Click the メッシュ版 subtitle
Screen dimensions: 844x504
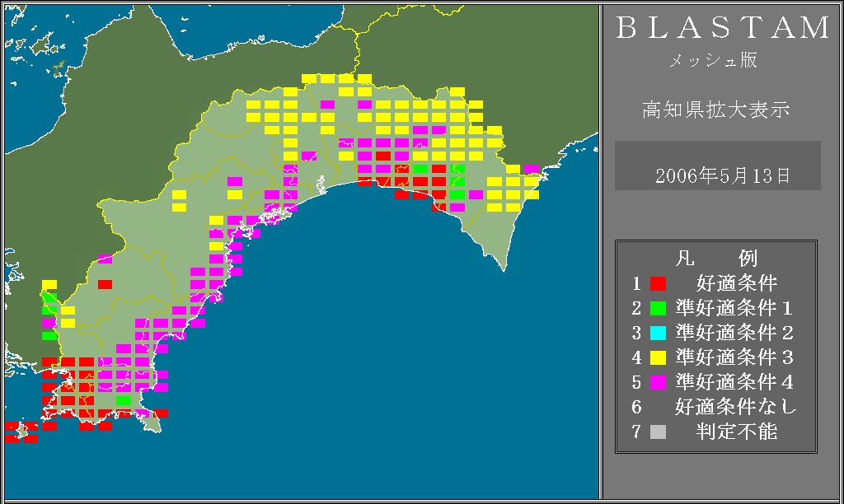(x=713, y=59)
